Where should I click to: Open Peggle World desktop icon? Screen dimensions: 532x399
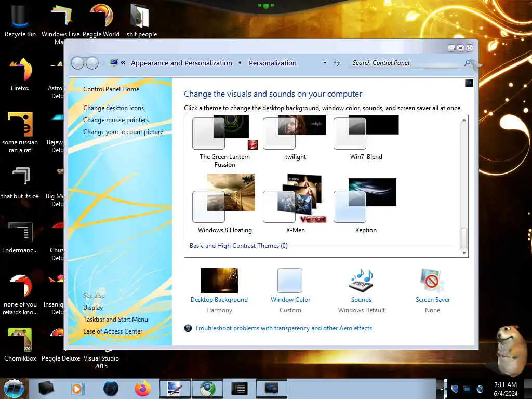101,20
